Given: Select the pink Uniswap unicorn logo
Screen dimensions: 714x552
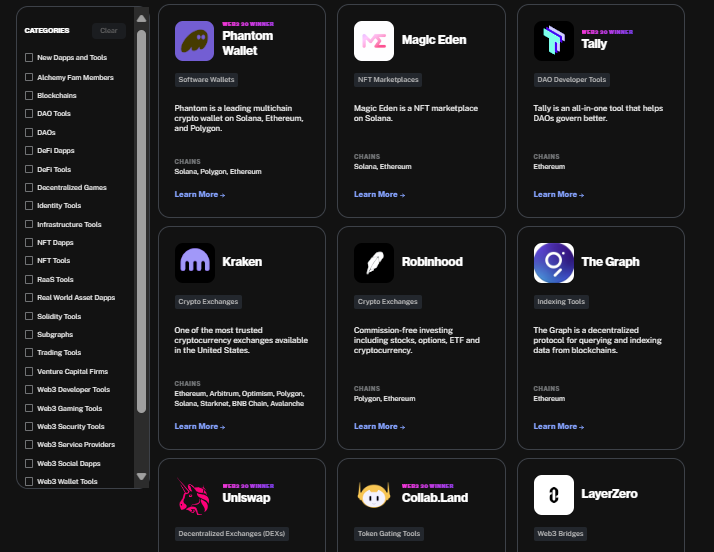Looking at the screenshot, I should [x=194, y=496].
